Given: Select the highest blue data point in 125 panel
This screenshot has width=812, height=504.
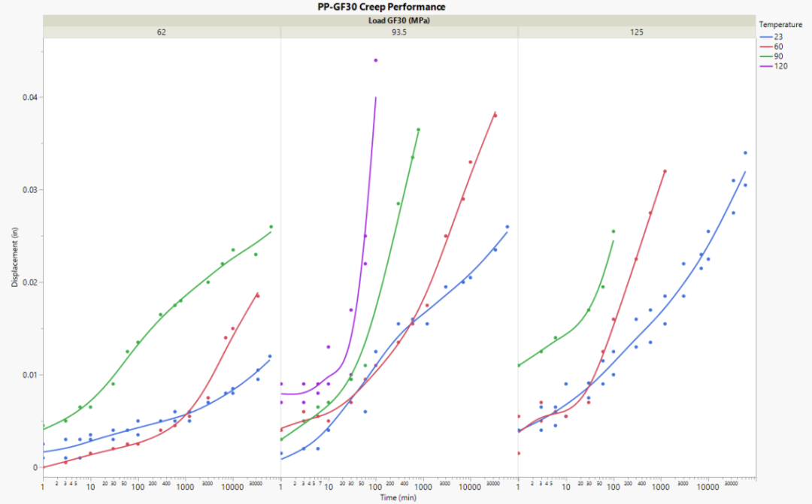Looking at the screenshot, I should (745, 153).
